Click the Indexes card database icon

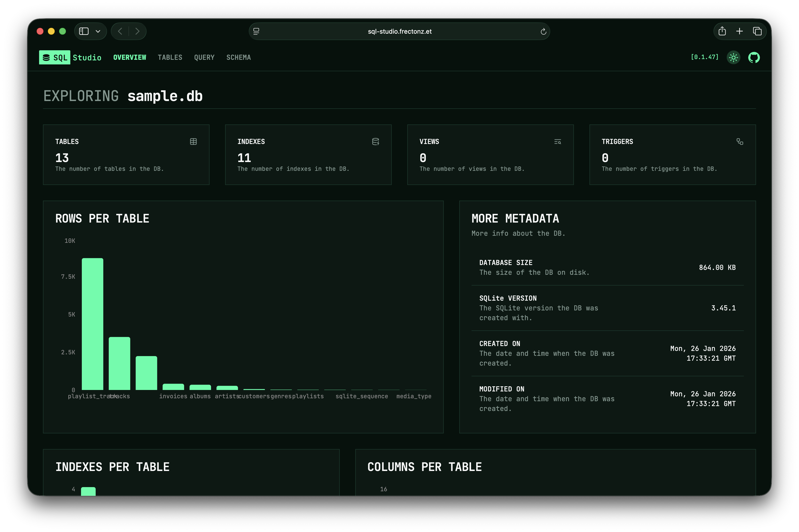(375, 142)
